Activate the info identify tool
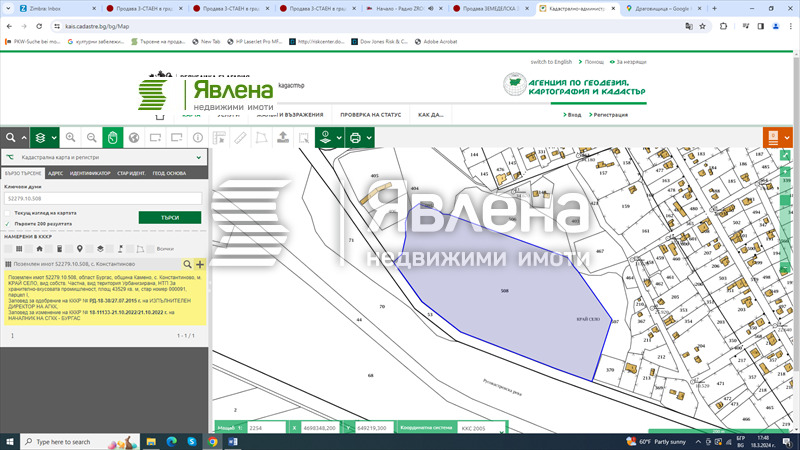 tap(197, 137)
